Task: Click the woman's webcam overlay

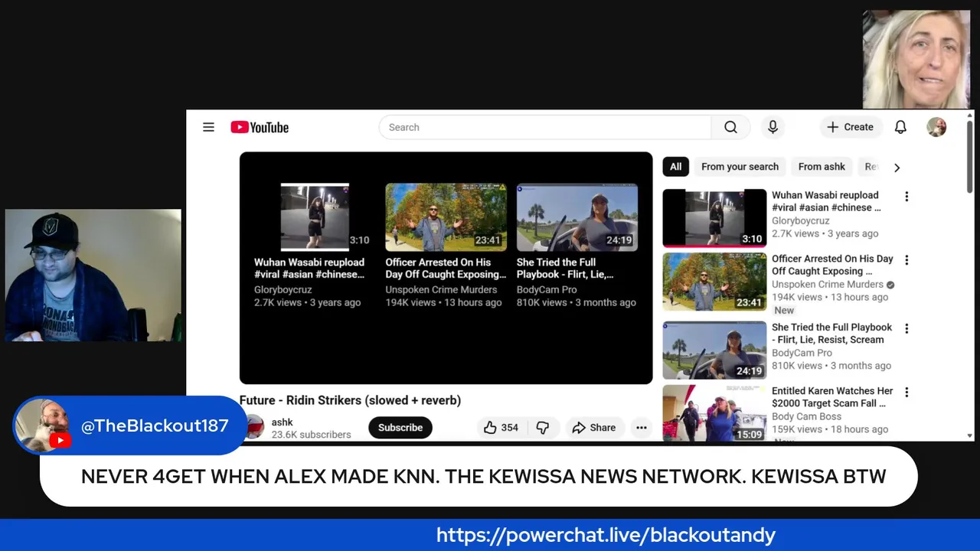Action: (x=916, y=60)
